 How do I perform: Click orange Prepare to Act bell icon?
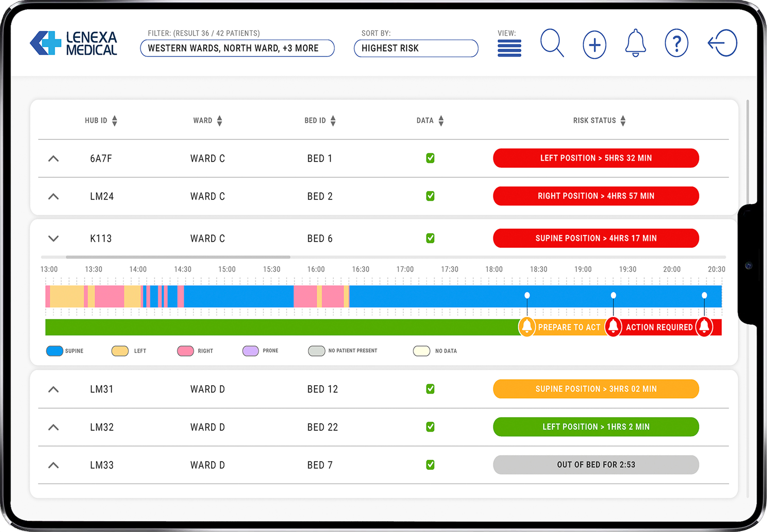[x=527, y=327]
